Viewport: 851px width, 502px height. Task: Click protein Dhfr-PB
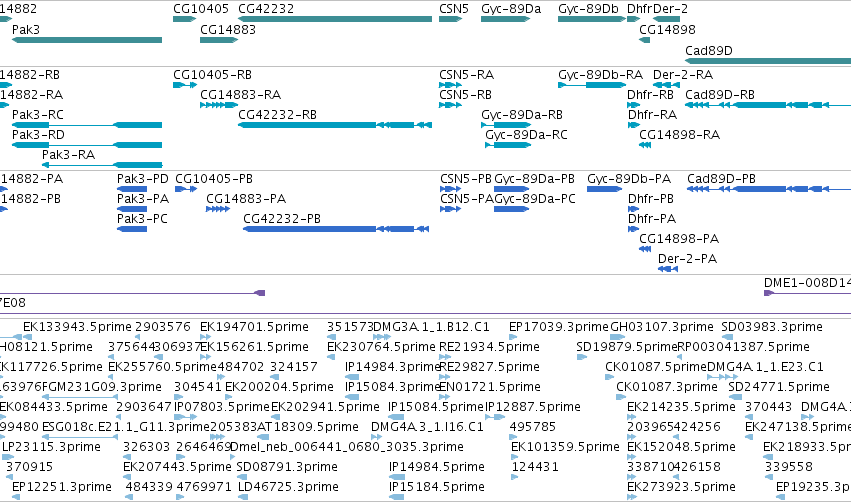pyautogui.click(x=634, y=209)
